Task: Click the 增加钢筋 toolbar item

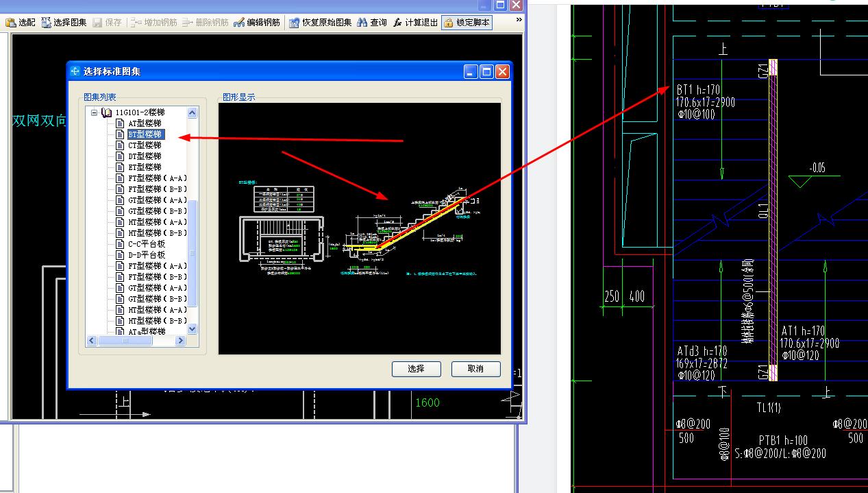Action: click(x=153, y=22)
